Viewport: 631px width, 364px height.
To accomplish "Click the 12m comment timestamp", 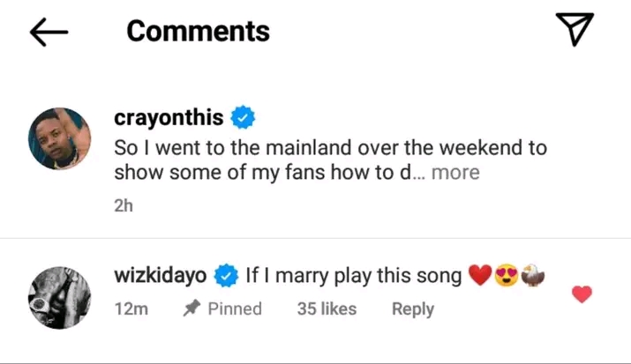I will pyautogui.click(x=131, y=308).
